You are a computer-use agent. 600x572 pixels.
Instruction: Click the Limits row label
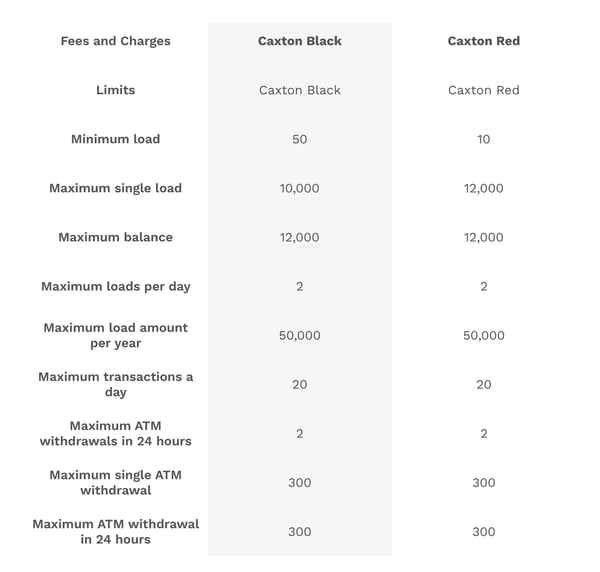pos(116,90)
